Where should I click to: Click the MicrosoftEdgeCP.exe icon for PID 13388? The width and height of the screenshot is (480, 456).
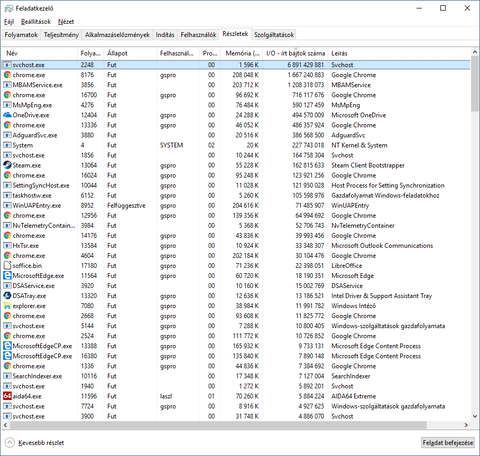pyautogui.click(x=7, y=346)
